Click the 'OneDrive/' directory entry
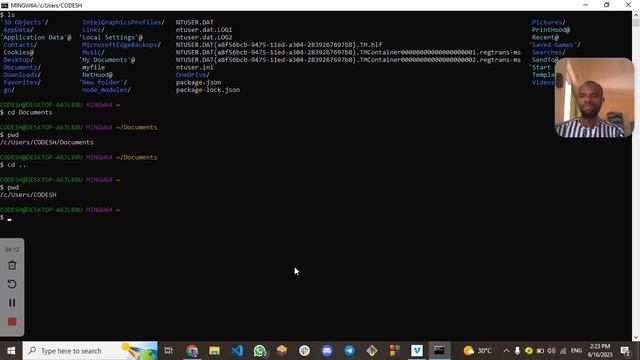 coord(193,75)
